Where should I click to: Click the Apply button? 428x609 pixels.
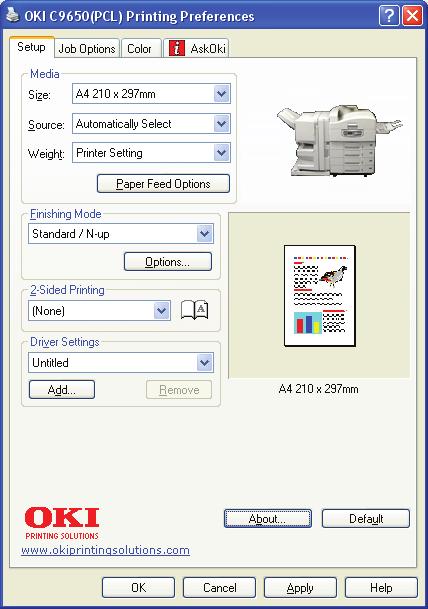(300, 588)
